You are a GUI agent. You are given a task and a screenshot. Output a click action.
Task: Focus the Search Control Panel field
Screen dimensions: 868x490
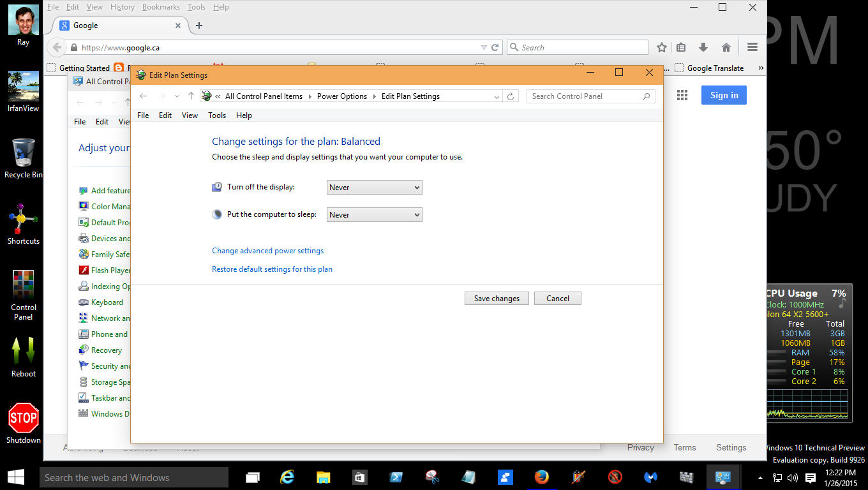591,96
